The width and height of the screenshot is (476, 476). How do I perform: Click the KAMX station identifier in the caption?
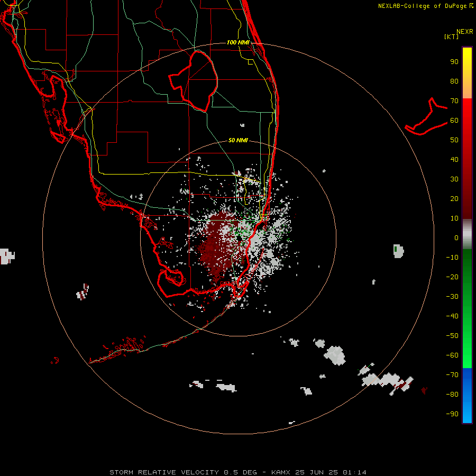(x=281, y=472)
